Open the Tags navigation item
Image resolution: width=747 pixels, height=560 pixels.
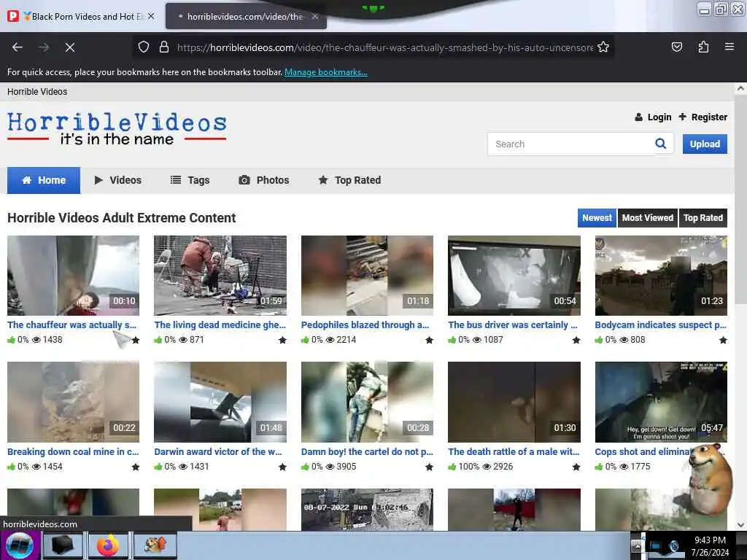pos(190,180)
